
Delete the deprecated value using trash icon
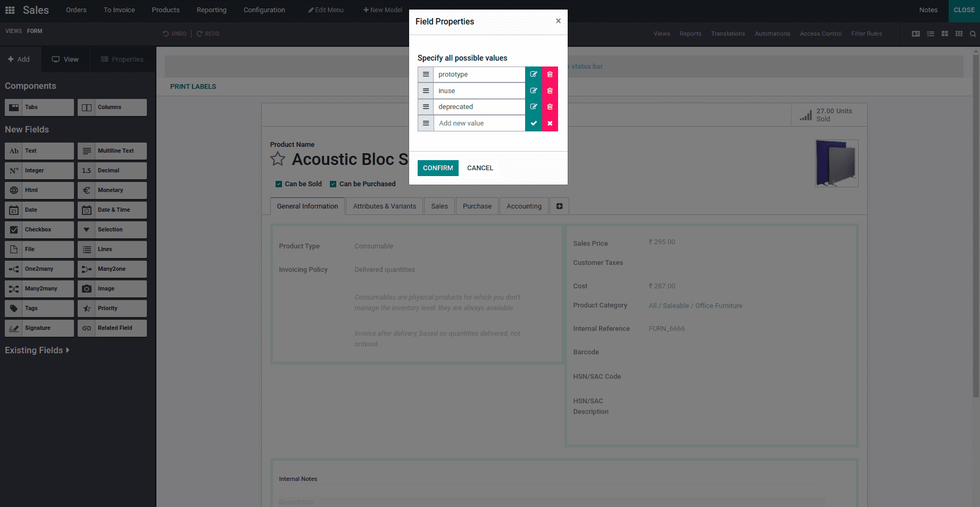(x=550, y=106)
